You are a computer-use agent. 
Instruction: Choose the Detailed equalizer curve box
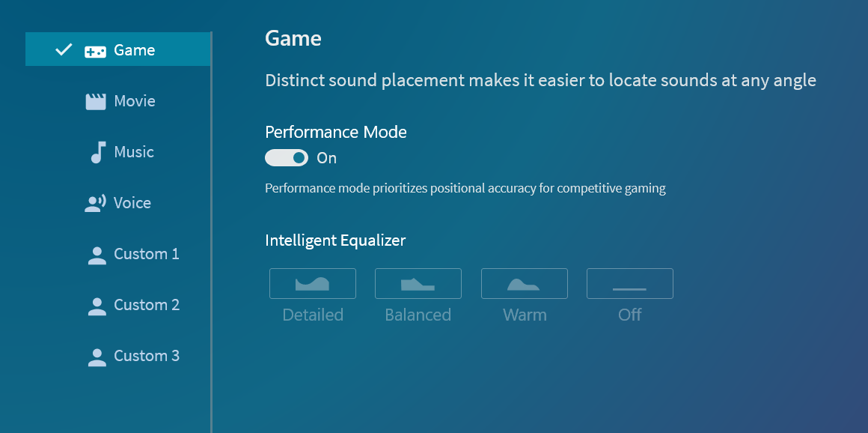313,283
